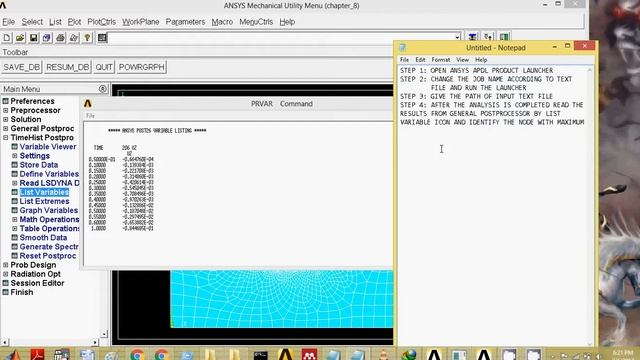Collapse the TimeHist Postpro node
The width and height of the screenshot is (640, 360).
[6, 138]
